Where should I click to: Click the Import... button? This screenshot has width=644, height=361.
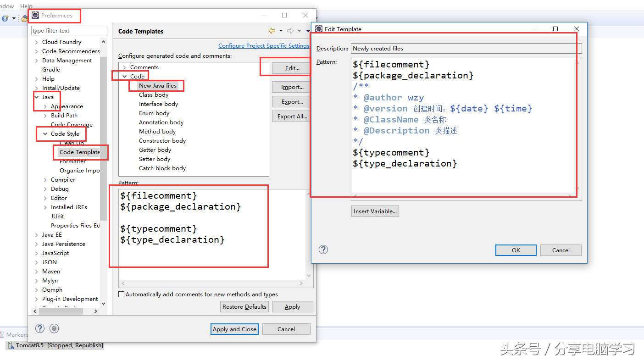(292, 87)
